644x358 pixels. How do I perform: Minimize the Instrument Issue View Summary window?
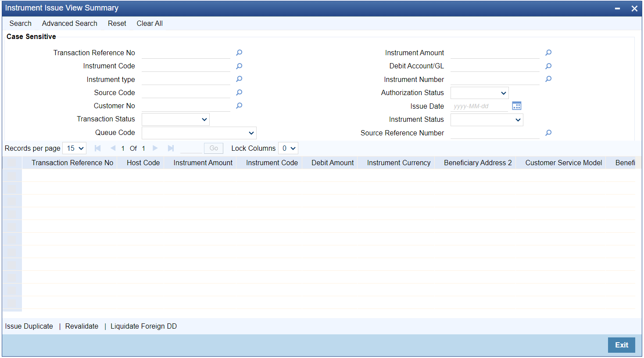click(x=617, y=8)
